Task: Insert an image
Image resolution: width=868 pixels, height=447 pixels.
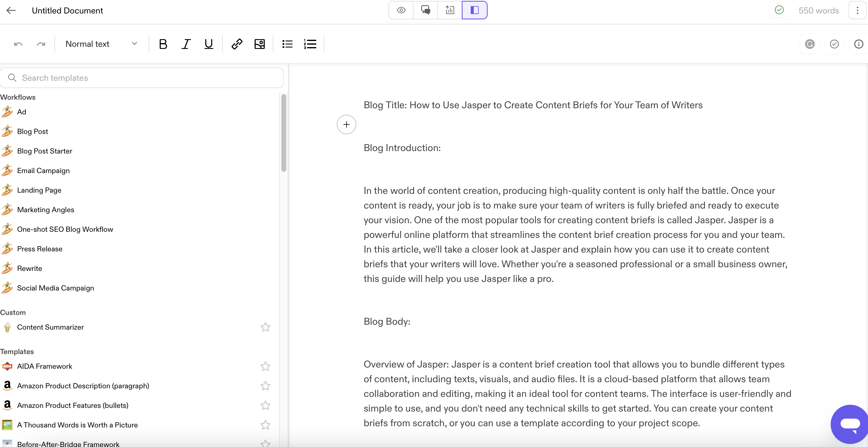Action: pyautogui.click(x=259, y=44)
